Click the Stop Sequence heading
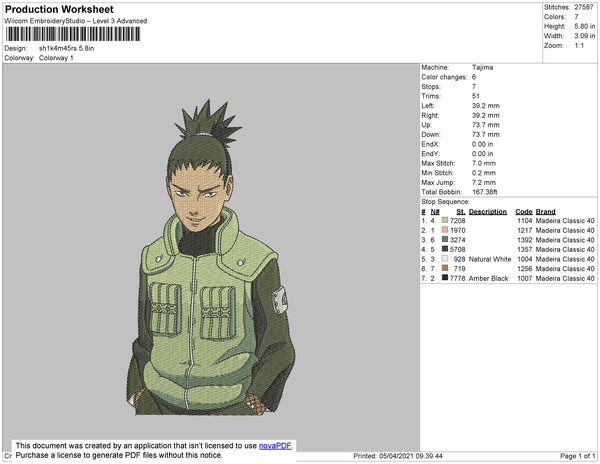Viewport: 600px width, 464px height. [445, 202]
